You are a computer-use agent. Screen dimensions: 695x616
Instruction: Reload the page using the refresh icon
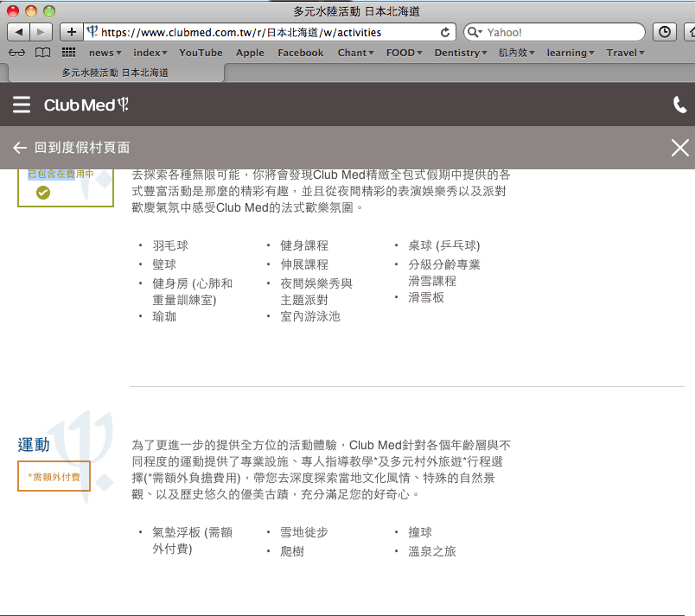tap(445, 32)
